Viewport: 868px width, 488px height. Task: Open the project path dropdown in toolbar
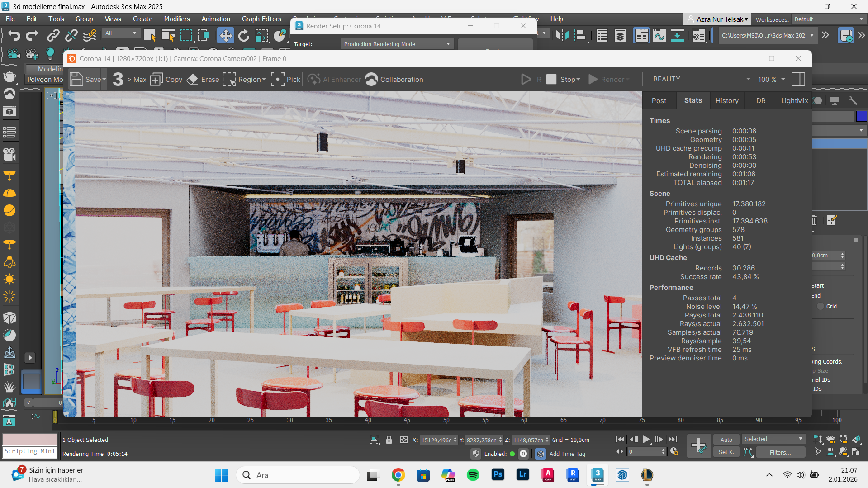[768, 35]
